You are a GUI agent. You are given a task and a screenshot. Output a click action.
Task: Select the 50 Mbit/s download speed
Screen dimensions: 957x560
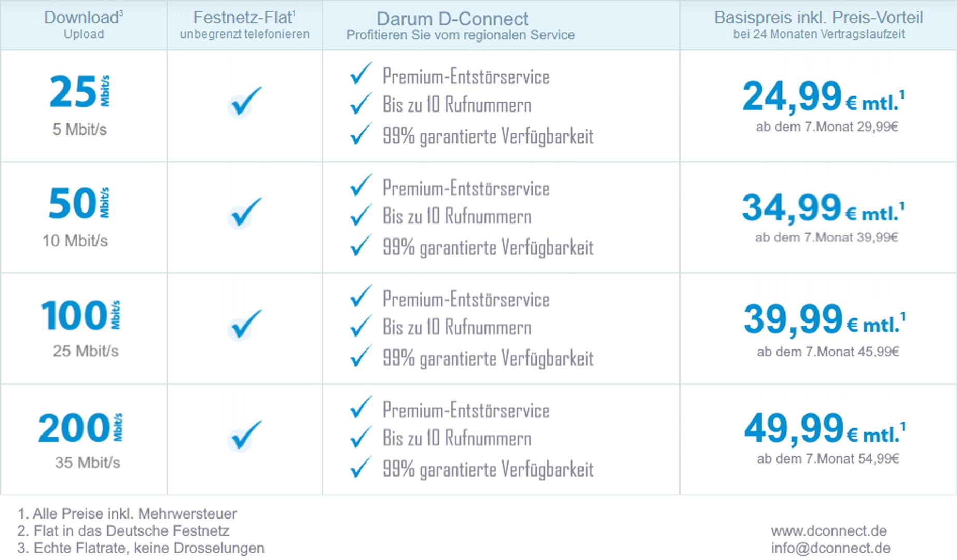[x=79, y=203]
